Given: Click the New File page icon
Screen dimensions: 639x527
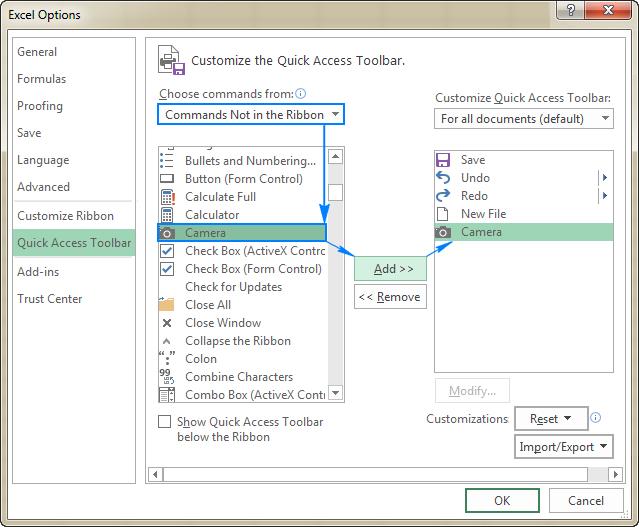Looking at the screenshot, I should click(442, 214).
